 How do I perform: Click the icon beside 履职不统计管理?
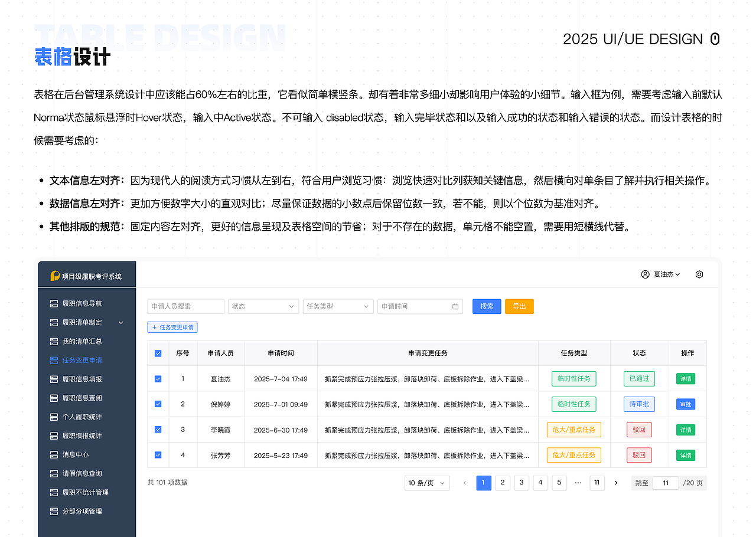tap(54, 492)
